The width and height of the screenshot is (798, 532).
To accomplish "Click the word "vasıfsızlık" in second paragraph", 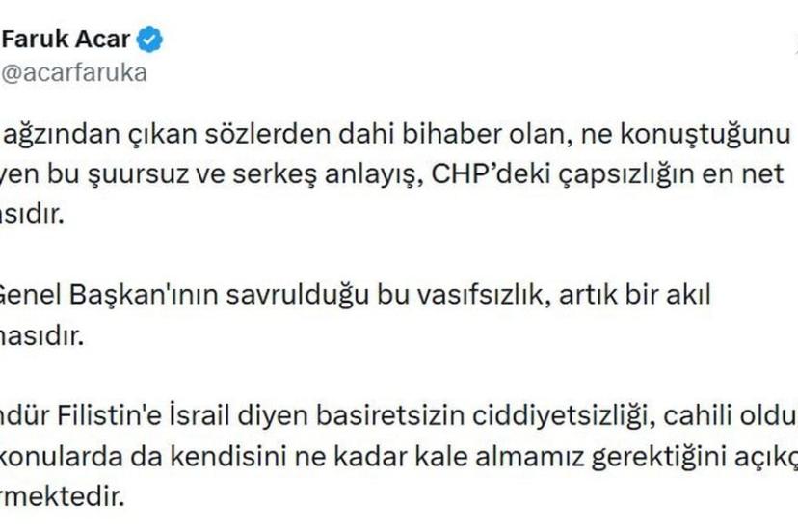I will (x=480, y=295).
